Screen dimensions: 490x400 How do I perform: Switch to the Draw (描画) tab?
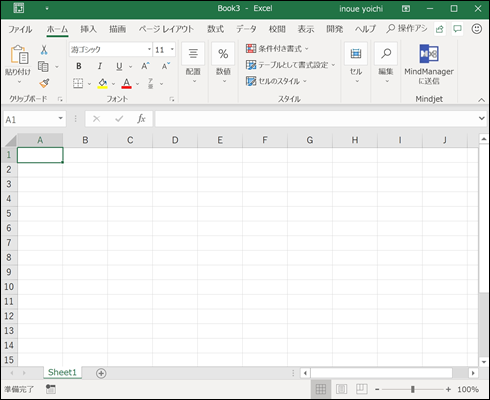(x=117, y=29)
